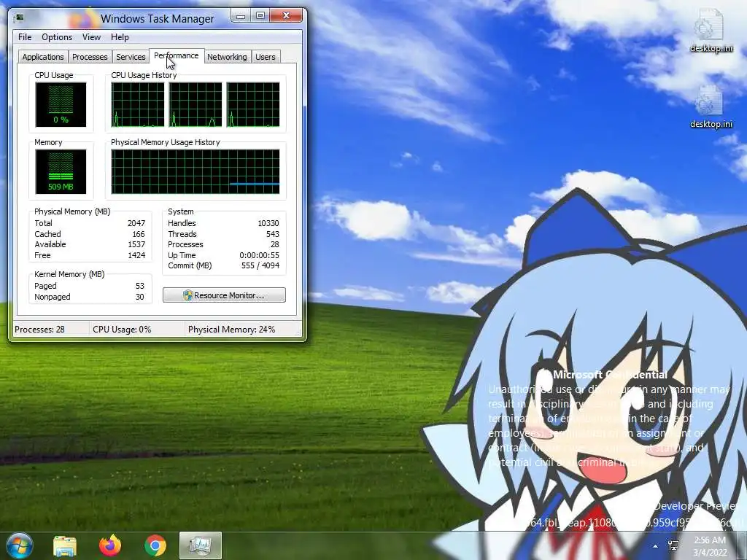Switch to the Processes tab
747x560 pixels.
click(x=90, y=57)
